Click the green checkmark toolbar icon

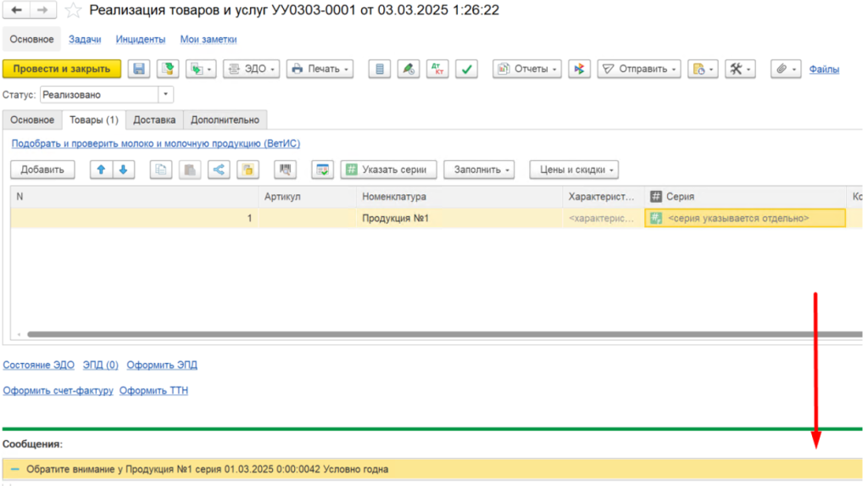[x=467, y=69]
